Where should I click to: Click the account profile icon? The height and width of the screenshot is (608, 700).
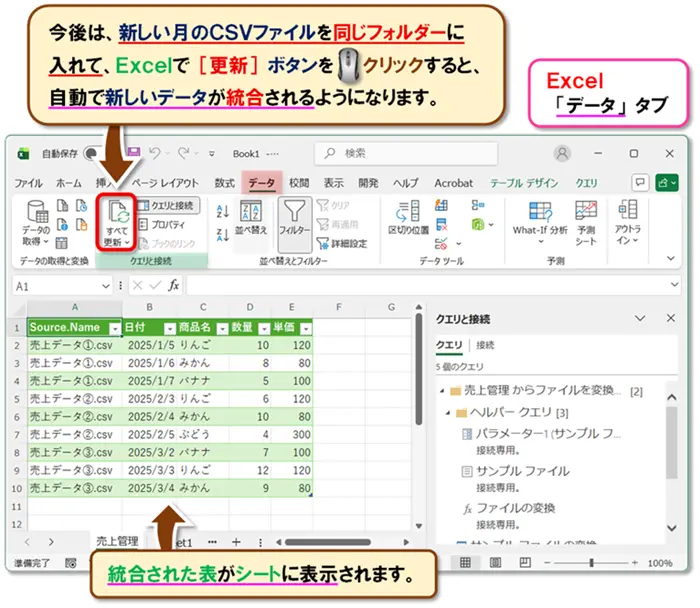(x=562, y=154)
